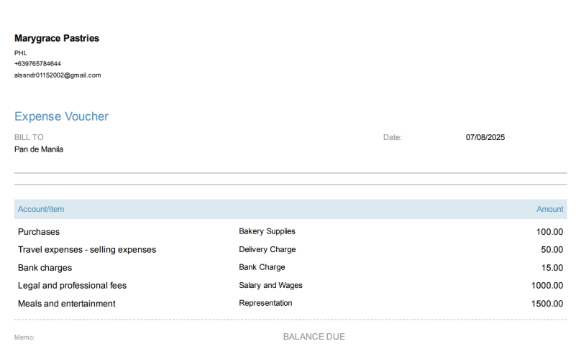Screen dimensions: 581x360
Task: Click the Expense Voucher heading
Action: [x=62, y=116]
